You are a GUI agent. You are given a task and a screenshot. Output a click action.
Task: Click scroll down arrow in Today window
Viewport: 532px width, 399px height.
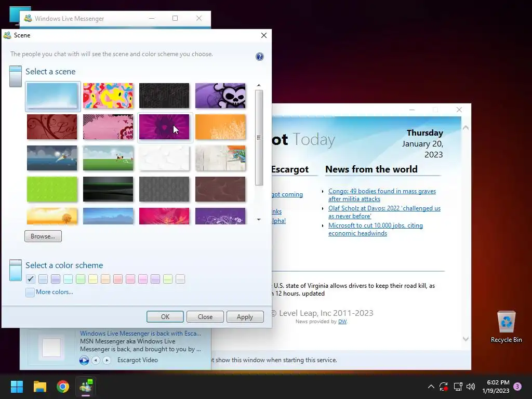pos(465,339)
